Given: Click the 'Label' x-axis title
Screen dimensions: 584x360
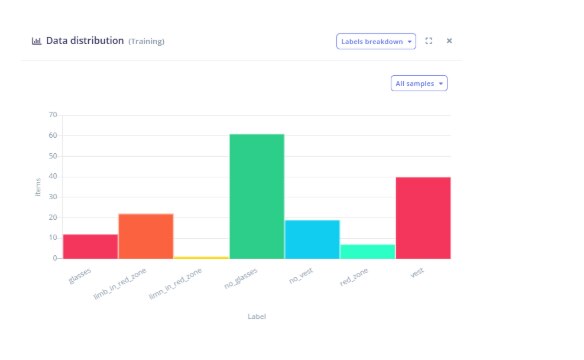Looking at the screenshot, I should coord(257,316).
